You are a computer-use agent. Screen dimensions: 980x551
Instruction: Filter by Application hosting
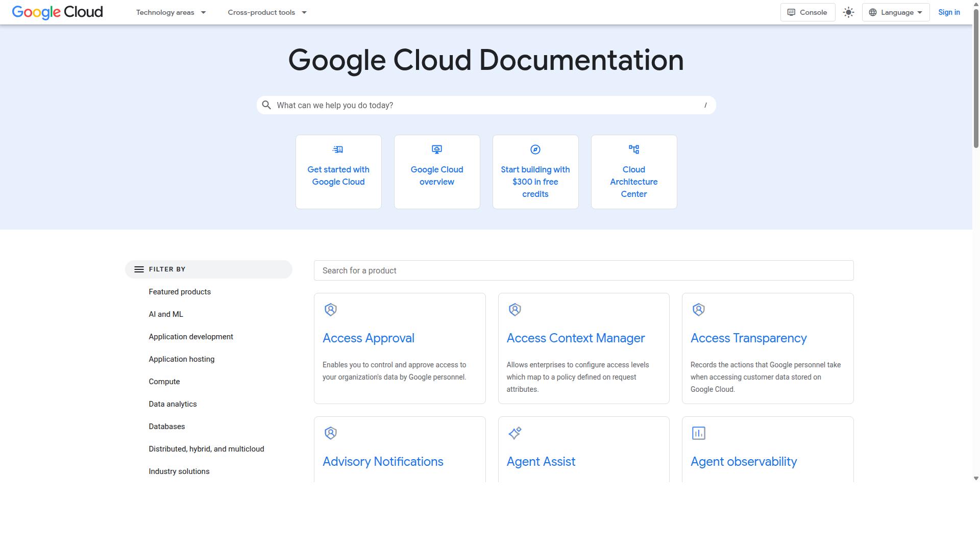point(182,359)
